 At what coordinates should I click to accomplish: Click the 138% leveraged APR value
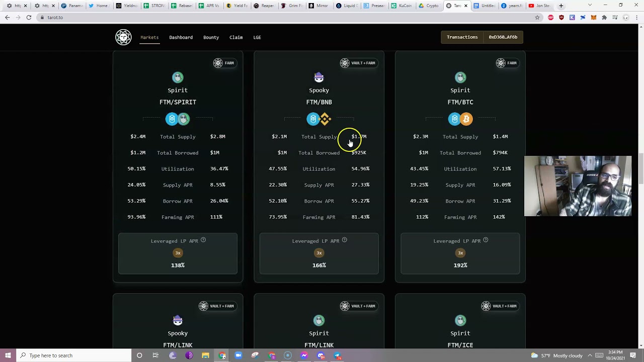click(178, 265)
